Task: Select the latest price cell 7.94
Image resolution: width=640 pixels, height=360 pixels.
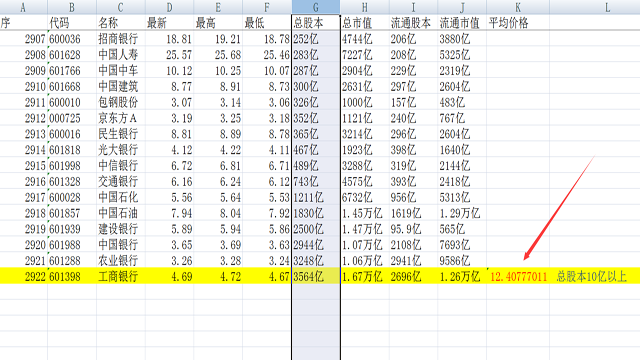Action: [169, 213]
